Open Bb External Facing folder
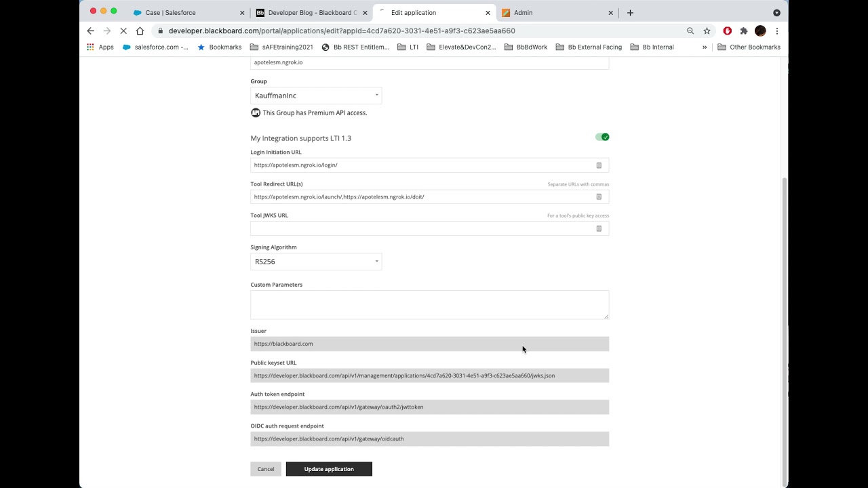868x488 pixels. tap(589, 47)
